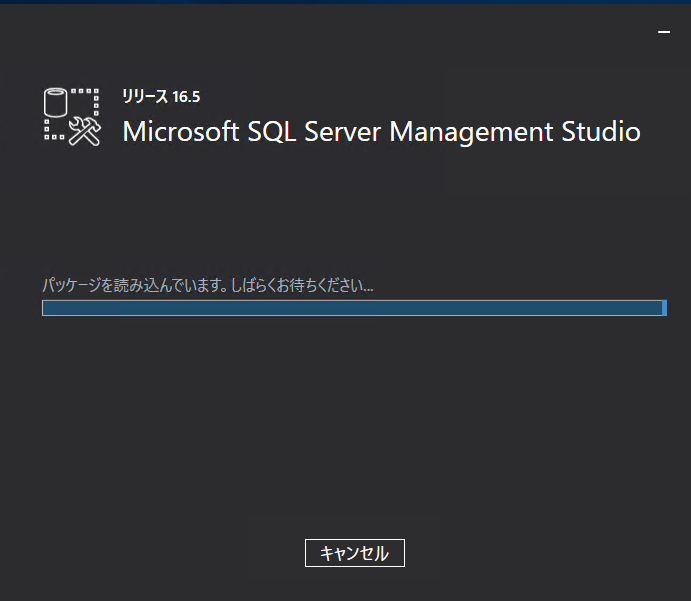Minimize the installer window
Viewport: 691px width, 601px height.
[664, 32]
